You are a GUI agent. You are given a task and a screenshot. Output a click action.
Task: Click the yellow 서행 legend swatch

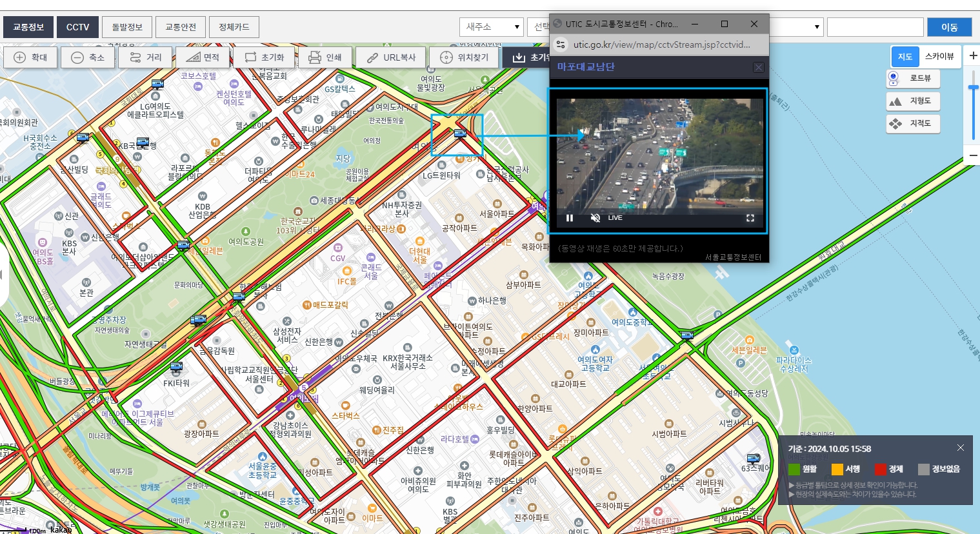(837, 470)
